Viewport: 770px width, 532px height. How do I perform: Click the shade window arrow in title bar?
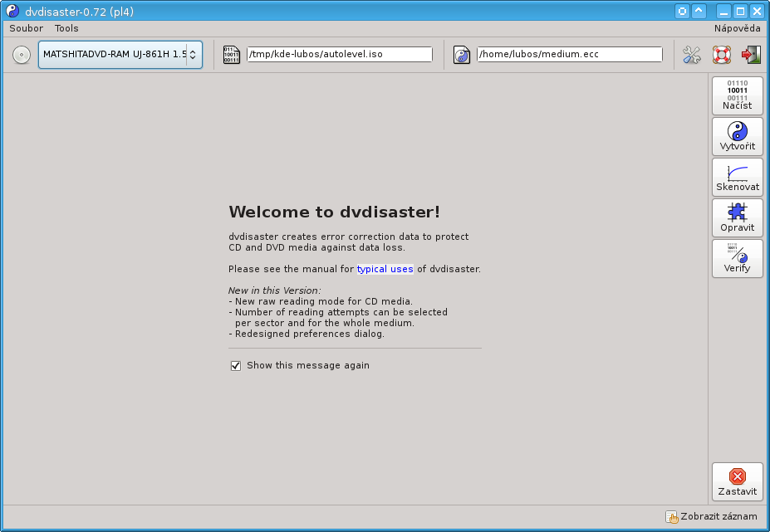pos(699,11)
